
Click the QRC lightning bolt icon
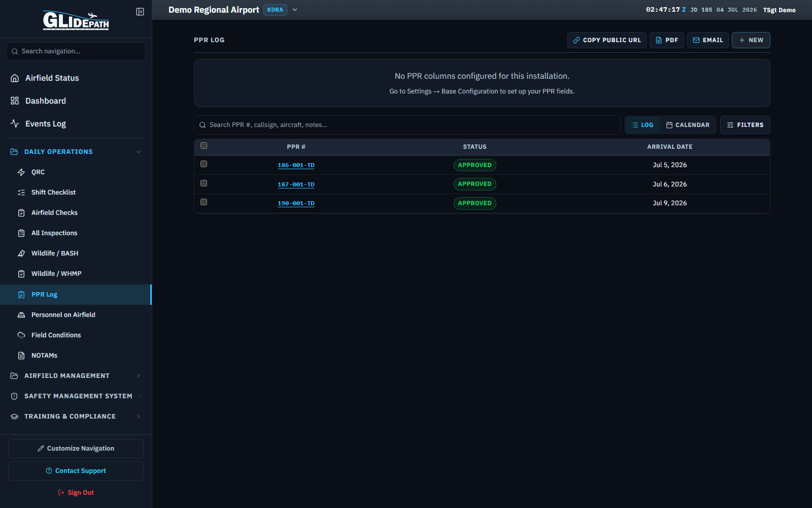[21, 172]
